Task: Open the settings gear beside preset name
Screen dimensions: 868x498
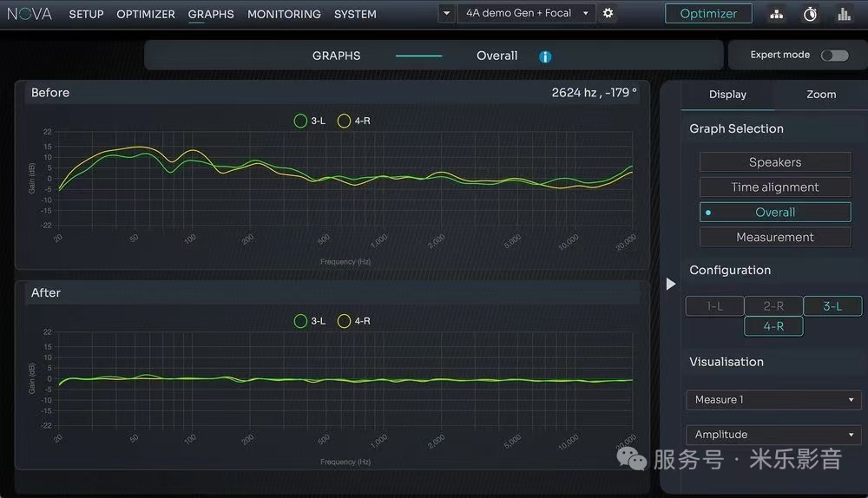Action: click(x=608, y=14)
